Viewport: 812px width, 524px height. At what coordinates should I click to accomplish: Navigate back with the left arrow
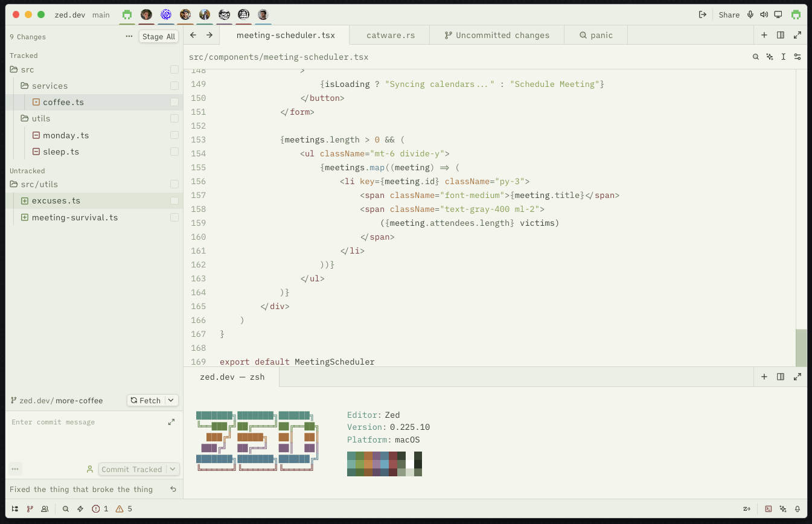click(193, 35)
